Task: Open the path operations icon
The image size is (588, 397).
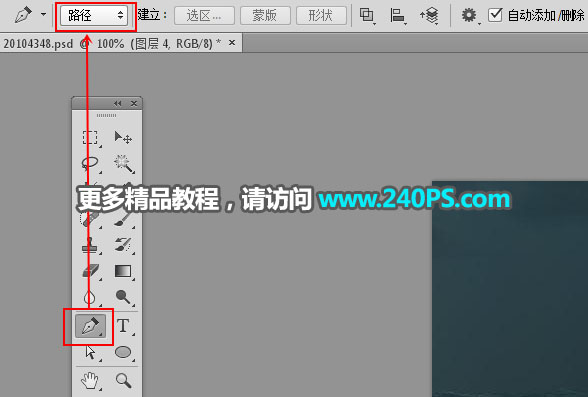Action: click(367, 15)
